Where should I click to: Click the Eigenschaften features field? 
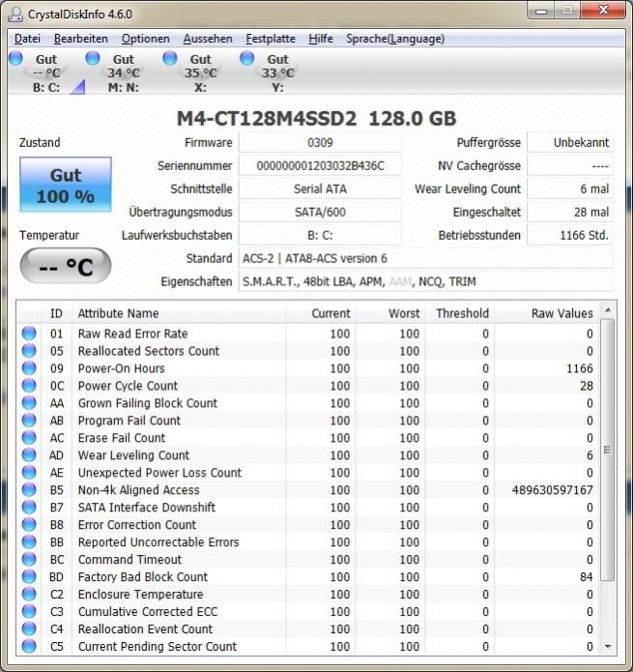pyautogui.click(x=426, y=281)
